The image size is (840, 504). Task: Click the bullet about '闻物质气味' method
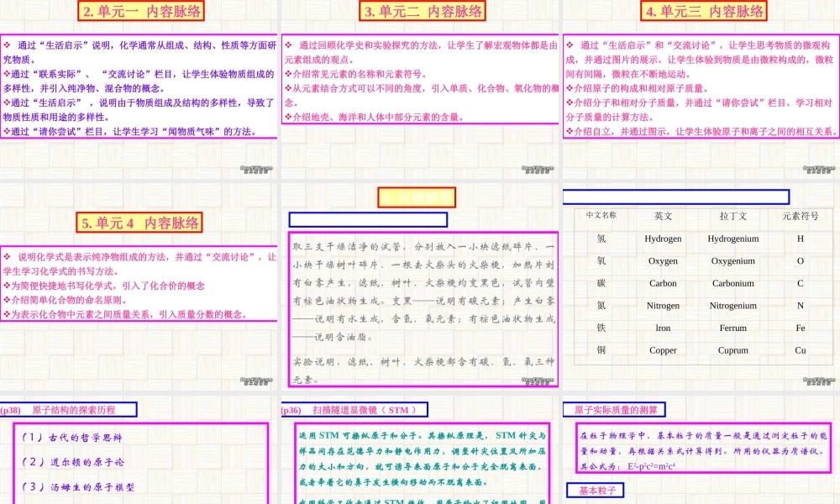(x=131, y=131)
